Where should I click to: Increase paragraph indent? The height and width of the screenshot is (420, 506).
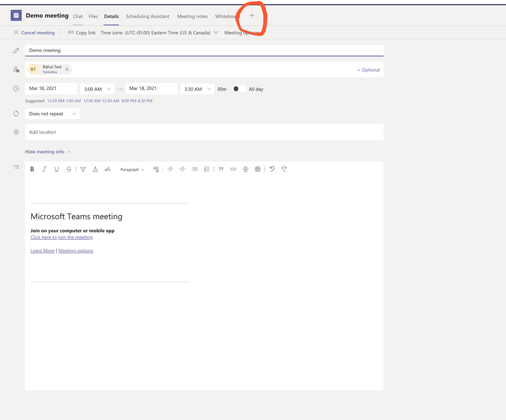coord(182,169)
